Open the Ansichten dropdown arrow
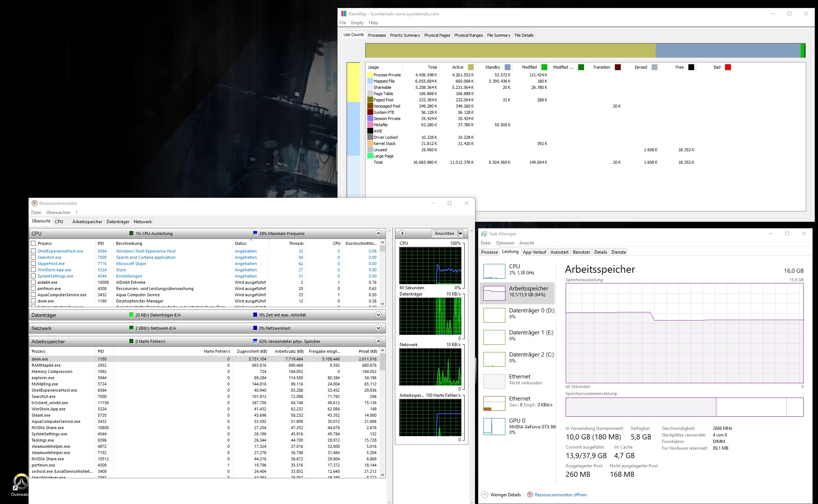This screenshot has width=818, height=504. tap(460, 233)
